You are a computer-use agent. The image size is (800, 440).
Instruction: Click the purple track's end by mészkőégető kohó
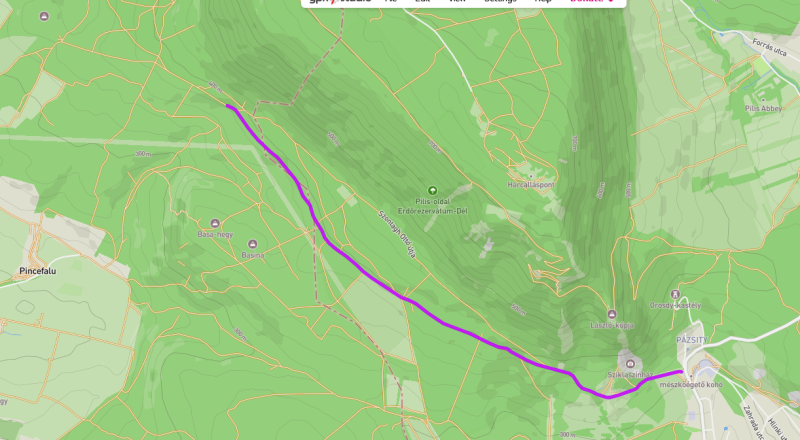tap(681, 371)
